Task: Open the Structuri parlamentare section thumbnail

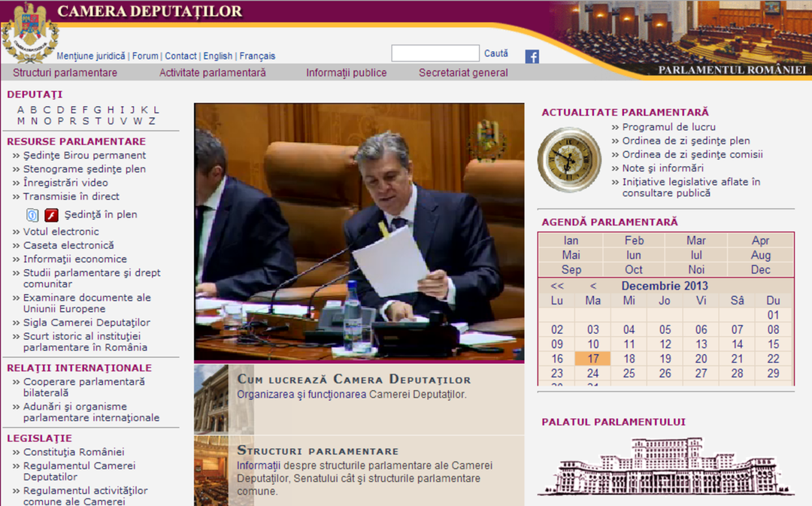Action: point(214,471)
